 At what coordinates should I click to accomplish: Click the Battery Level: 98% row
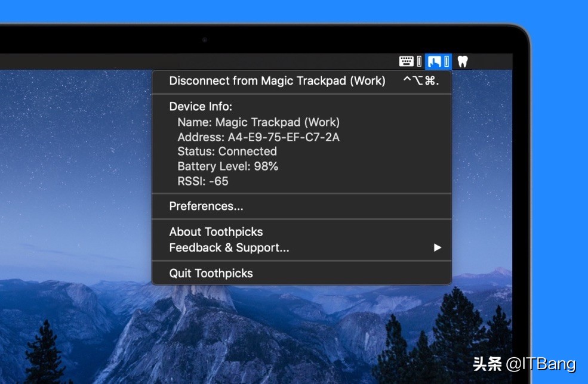coord(227,166)
